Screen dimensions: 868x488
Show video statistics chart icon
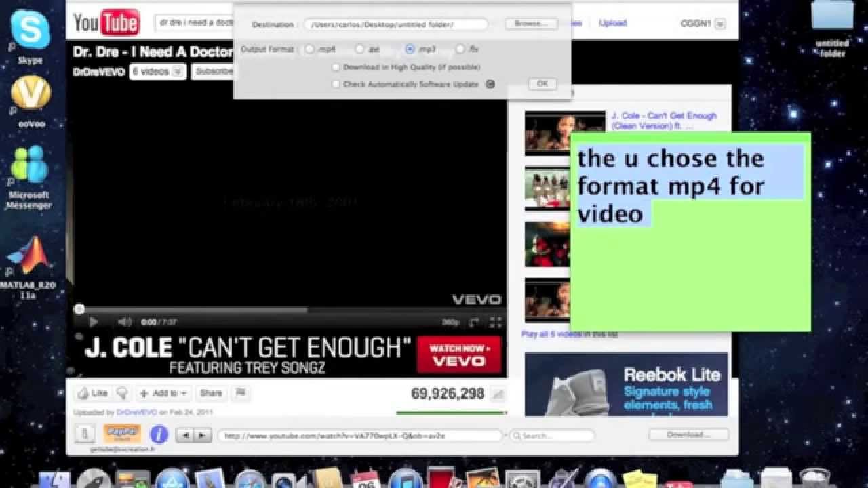point(498,393)
